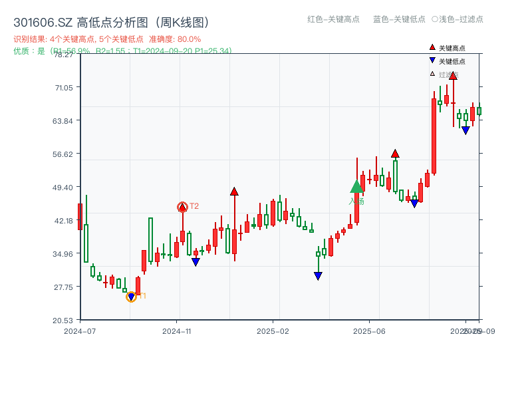Select the green 入场 entry triangle marker

pos(356,188)
